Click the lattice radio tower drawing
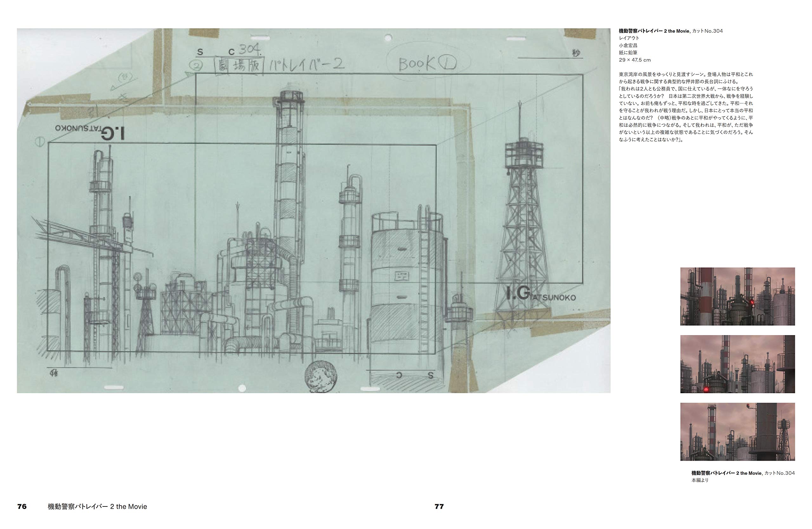812x529 pixels. coord(523,222)
